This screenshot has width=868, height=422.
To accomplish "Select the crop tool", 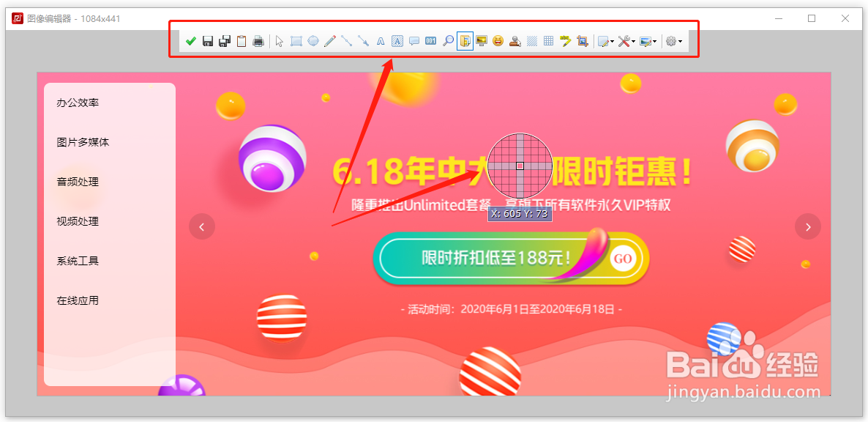I will 582,41.
